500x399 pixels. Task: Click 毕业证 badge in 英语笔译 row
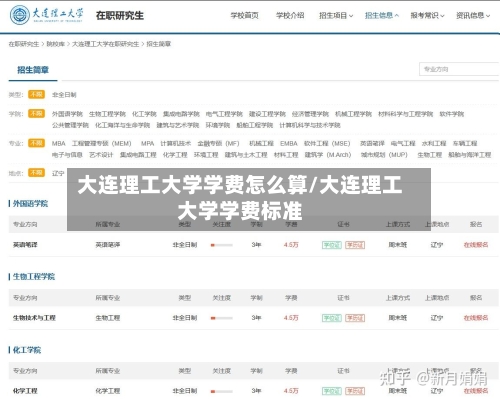(x=355, y=245)
